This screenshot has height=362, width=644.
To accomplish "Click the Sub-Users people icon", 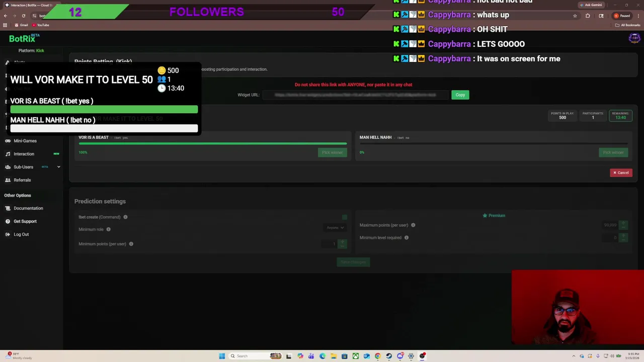I will click(8, 167).
